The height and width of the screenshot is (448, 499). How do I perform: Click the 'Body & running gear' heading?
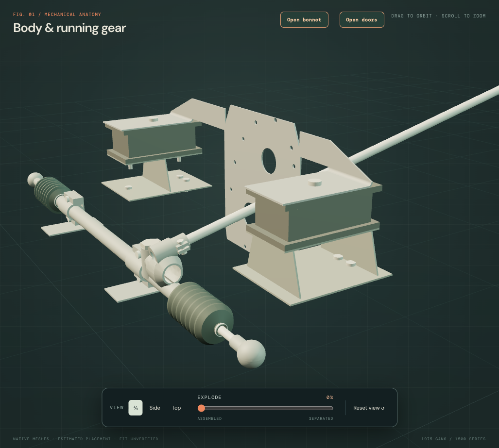(69, 28)
